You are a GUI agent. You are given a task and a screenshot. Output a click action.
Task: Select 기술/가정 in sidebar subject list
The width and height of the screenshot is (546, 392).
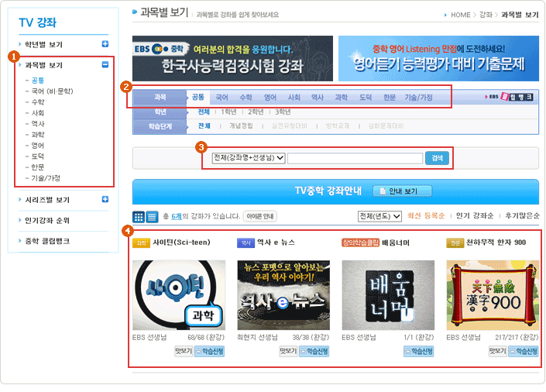[46, 178]
